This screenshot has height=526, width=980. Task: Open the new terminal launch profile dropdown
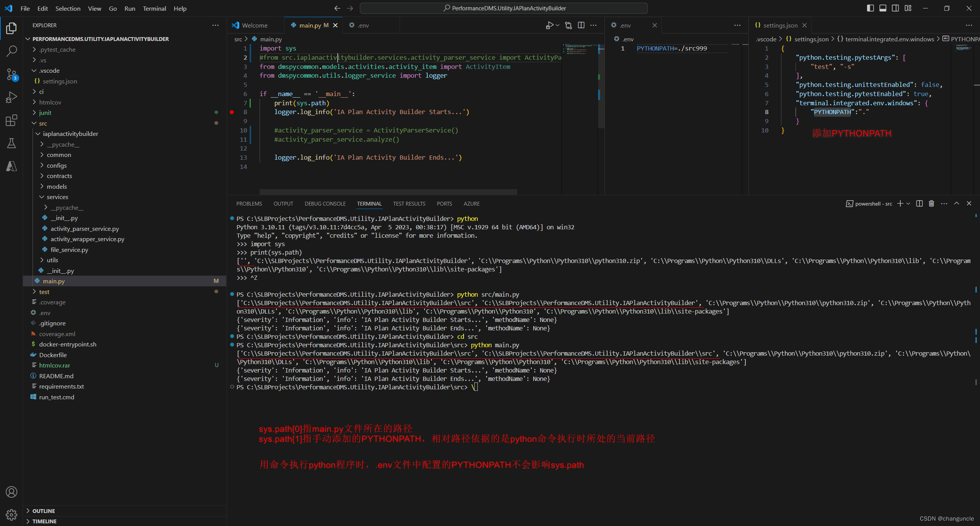[908, 204]
